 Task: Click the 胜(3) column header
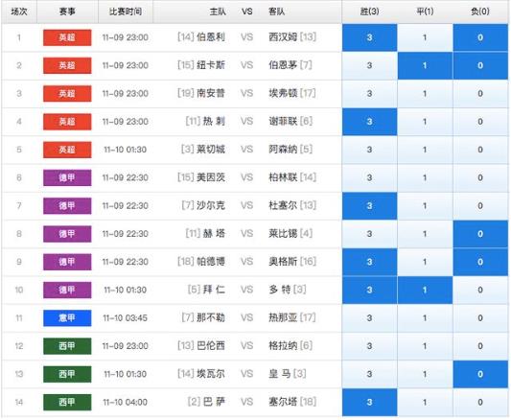[369, 12]
